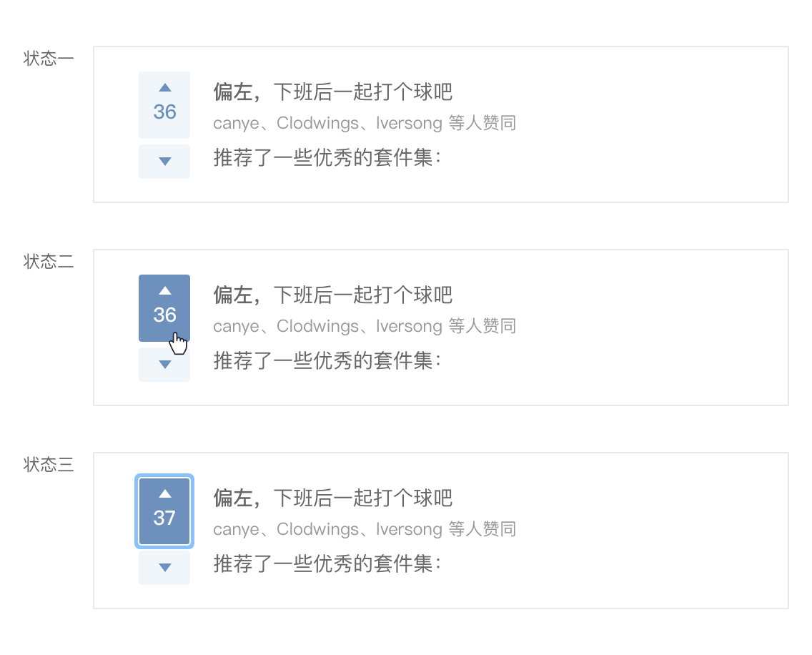Upvote the answer in the 状态一 card

pyautogui.click(x=164, y=104)
